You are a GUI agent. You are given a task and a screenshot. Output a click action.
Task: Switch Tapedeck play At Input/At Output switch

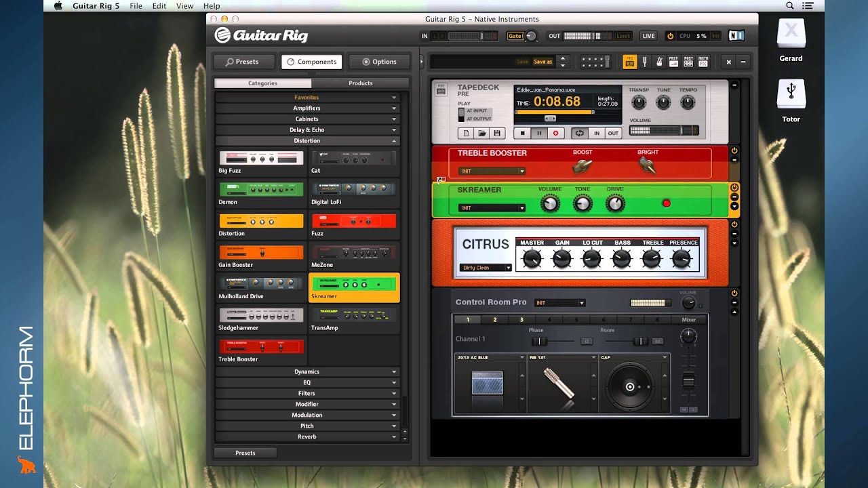tap(462, 115)
